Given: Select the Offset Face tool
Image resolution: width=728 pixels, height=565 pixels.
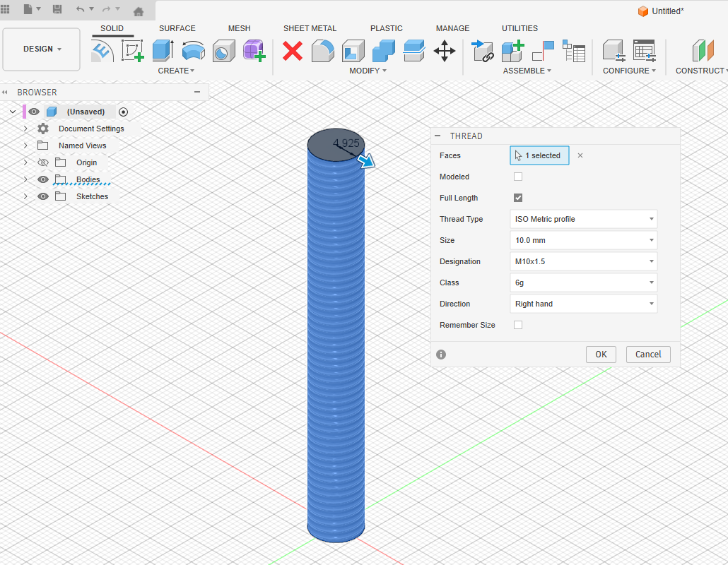Looking at the screenshot, I should 413,51.
